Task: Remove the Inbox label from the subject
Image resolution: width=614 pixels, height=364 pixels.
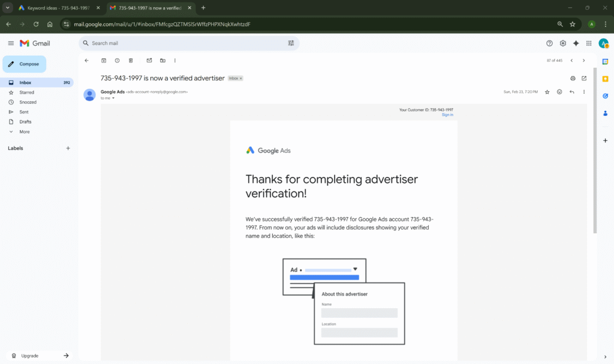Action: pos(241,79)
